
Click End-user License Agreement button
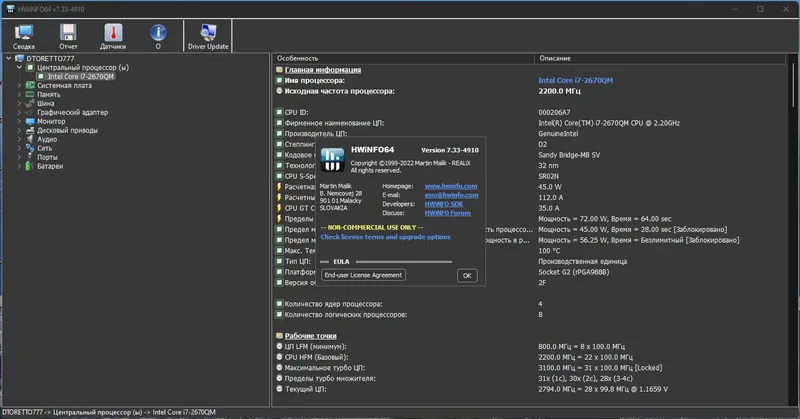click(363, 275)
